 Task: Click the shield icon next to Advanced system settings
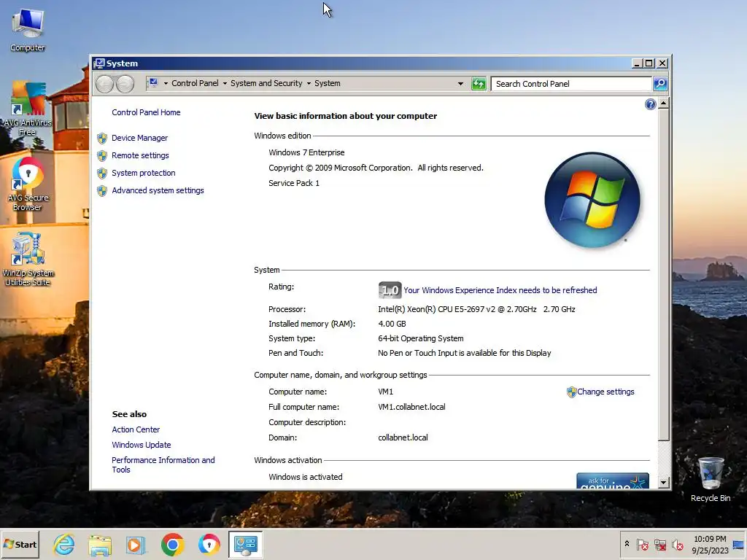point(102,191)
